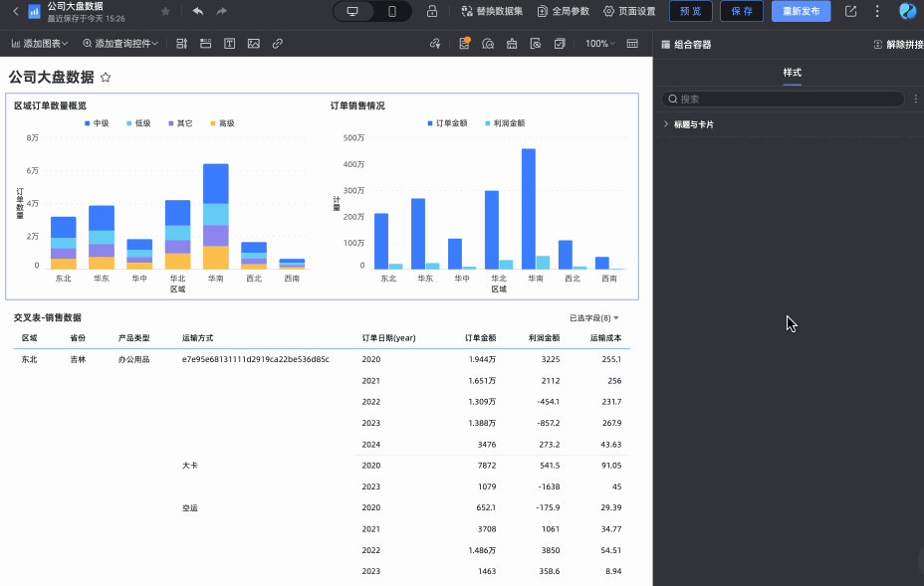Open the 已选字段(8) dropdown
This screenshot has height=586, width=924.
pyautogui.click(x=594, y=318)
